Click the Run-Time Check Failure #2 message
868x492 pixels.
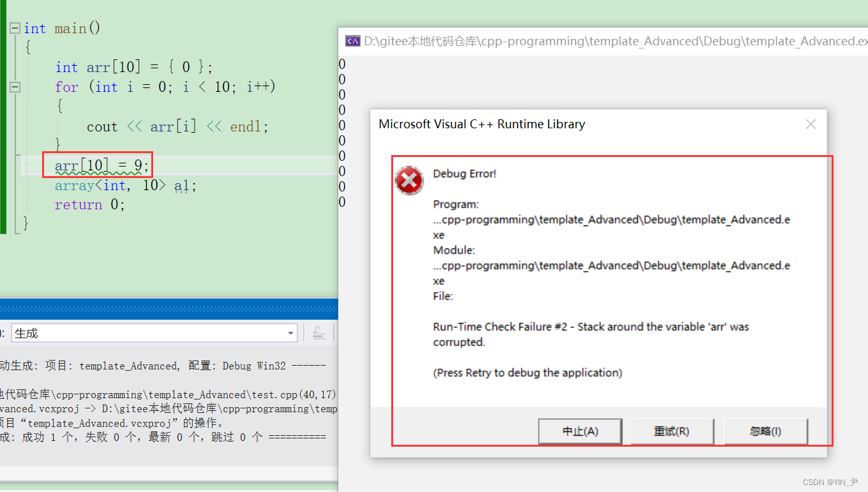[x=591, y=334]
